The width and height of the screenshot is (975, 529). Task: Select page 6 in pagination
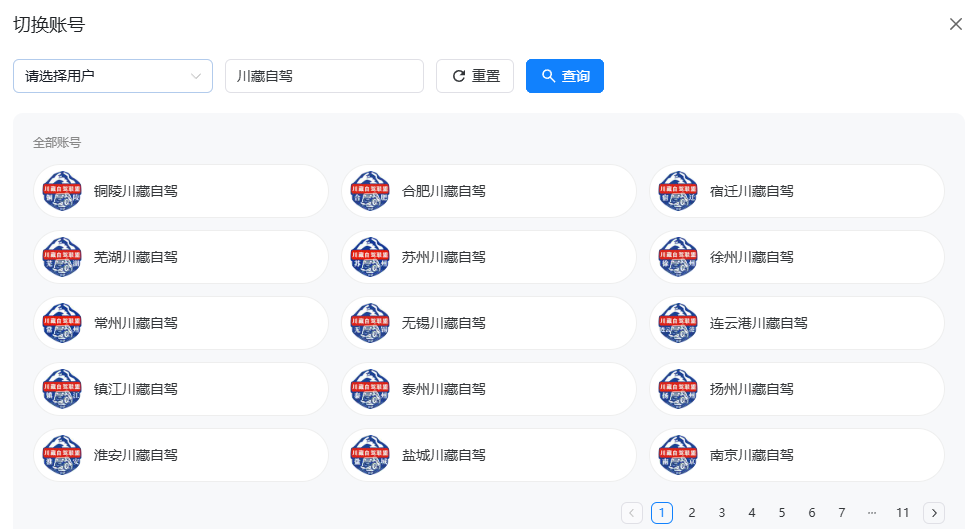pyautogui.click(x=811, y=513)
